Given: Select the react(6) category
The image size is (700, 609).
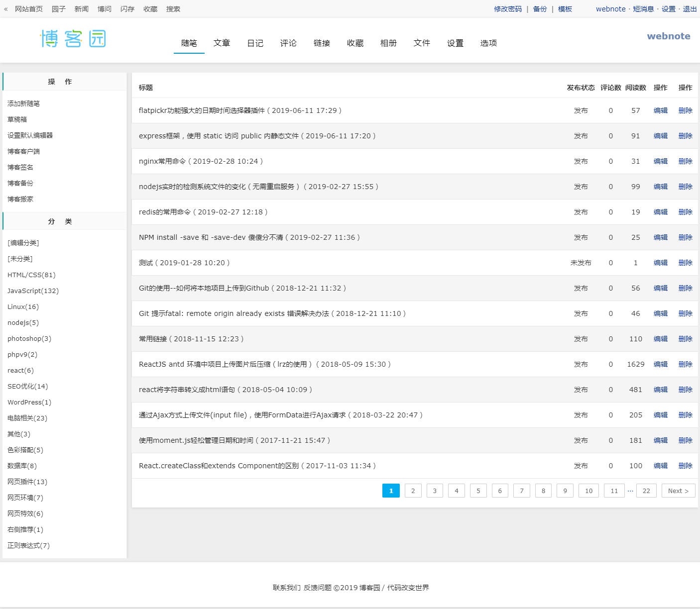Looking at the screenshot, I should [x=21, y=370].
